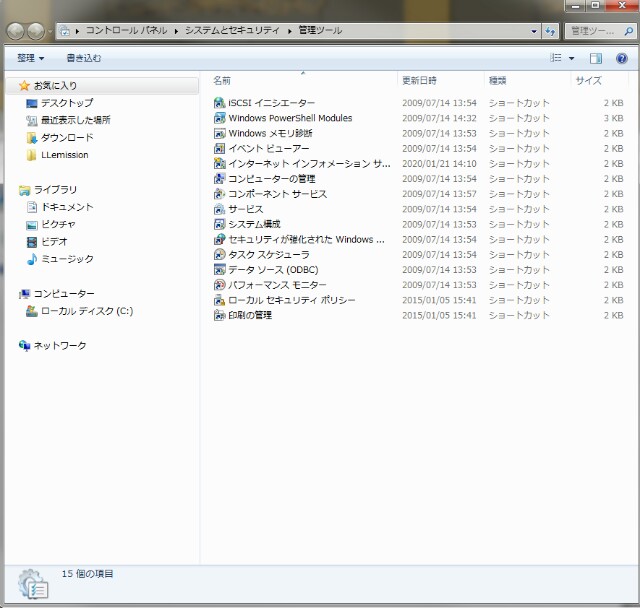Select the タスク スケジューラ clock icon
This screenshot has height=608, width=640.
coord(220,255)
